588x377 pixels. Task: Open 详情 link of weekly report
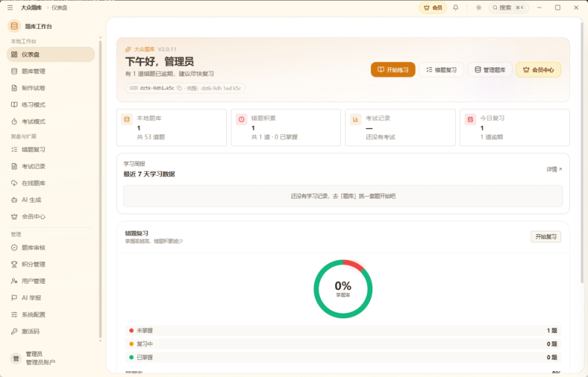(x=554, y=169)
